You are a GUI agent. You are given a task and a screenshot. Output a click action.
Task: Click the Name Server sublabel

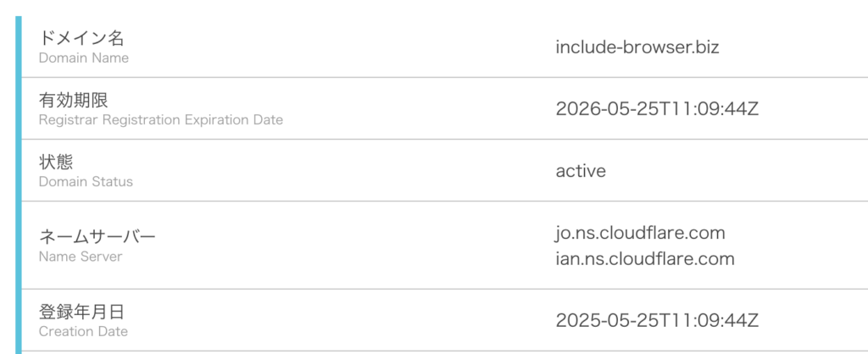click(x=81, y=257)
